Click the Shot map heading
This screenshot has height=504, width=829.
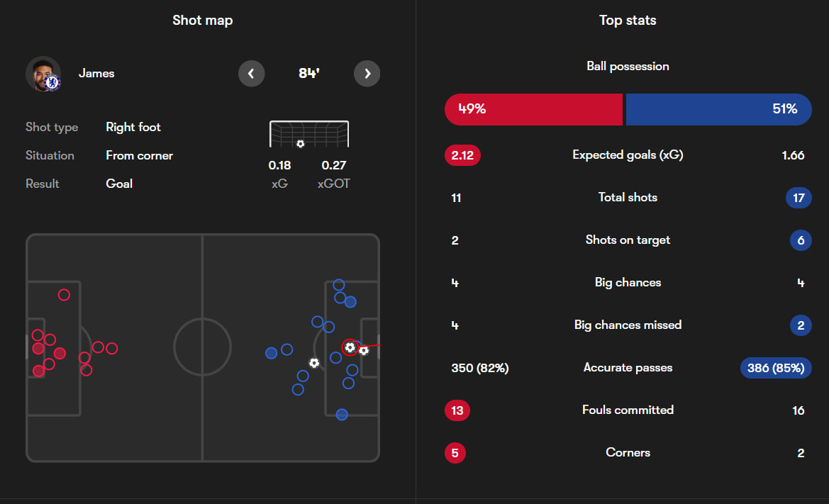(x=202, y=21)
